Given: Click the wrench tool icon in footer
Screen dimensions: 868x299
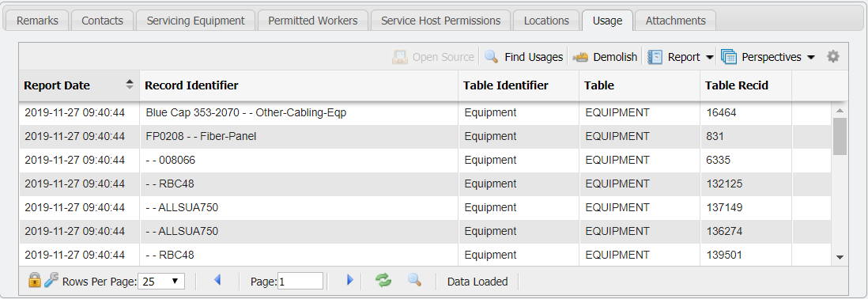Looking at the screenshot, I should tap(51, 280).
